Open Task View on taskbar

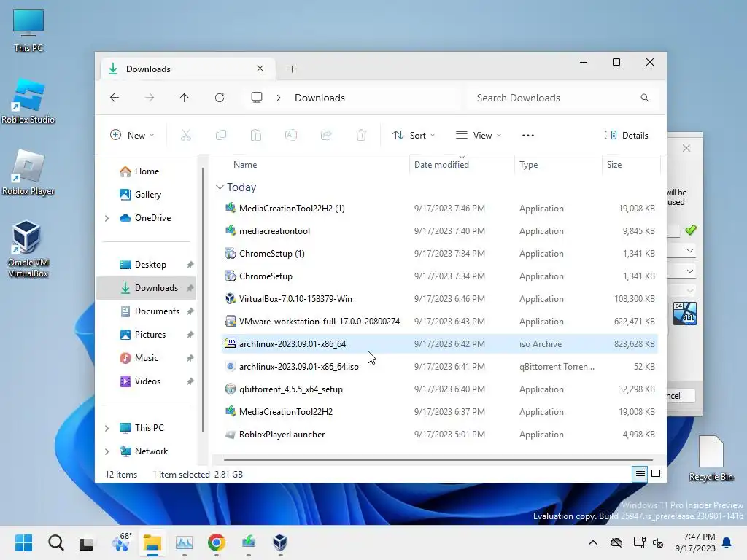(87, 542)
